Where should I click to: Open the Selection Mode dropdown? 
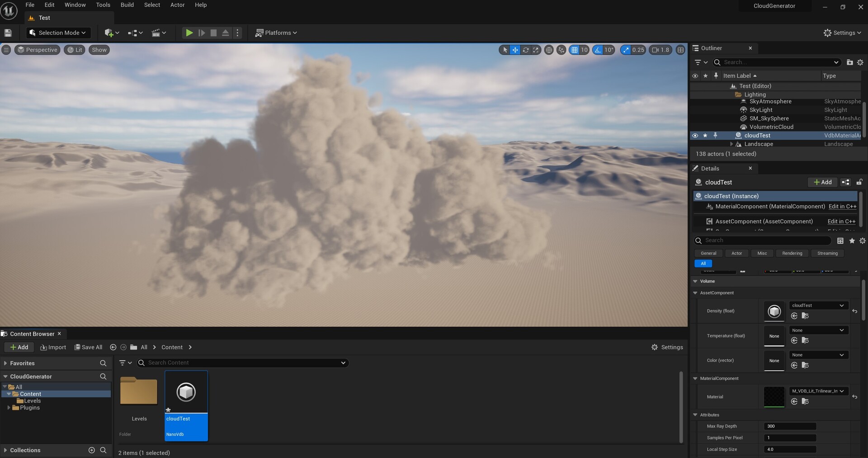[x=58, y=33]
